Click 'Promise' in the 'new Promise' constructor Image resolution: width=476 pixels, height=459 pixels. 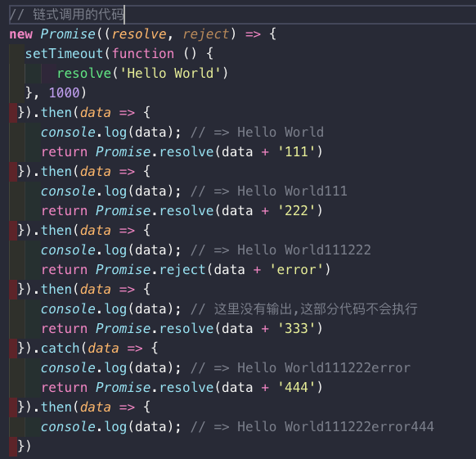(x=69, y=34)
